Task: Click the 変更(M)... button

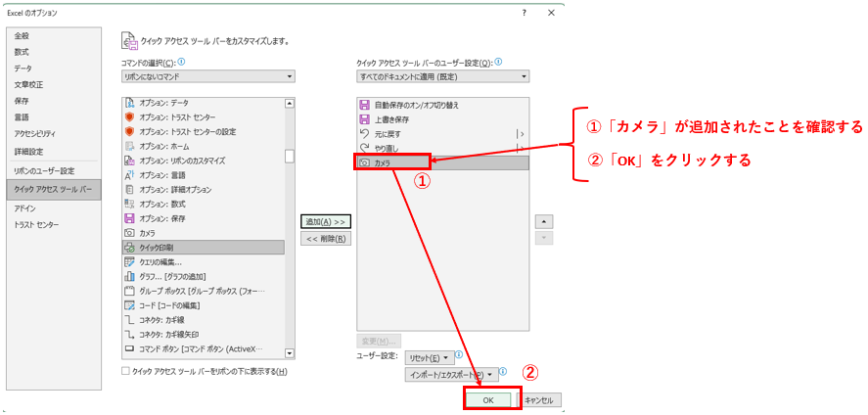Action: [x=380, y=341]
